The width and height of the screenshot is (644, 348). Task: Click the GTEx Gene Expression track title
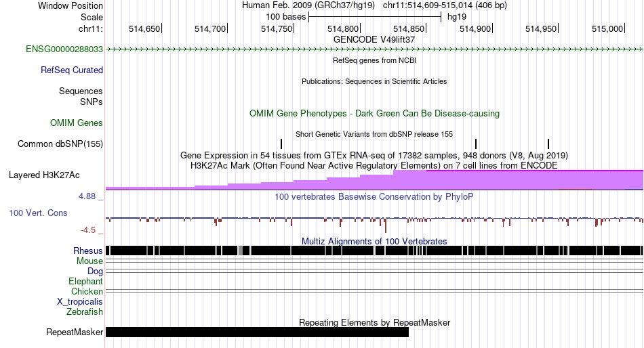coord(374,156)
